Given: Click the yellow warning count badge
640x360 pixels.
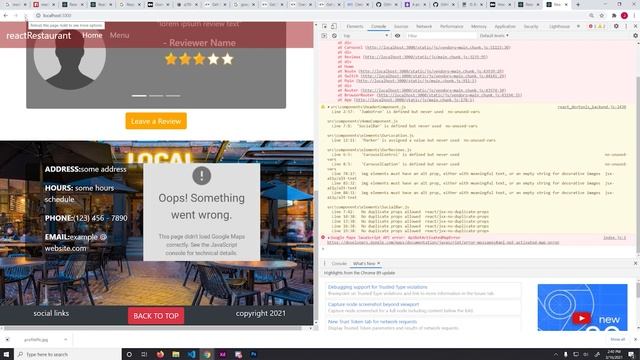Looking at the screenshot, I should (601, 27).
